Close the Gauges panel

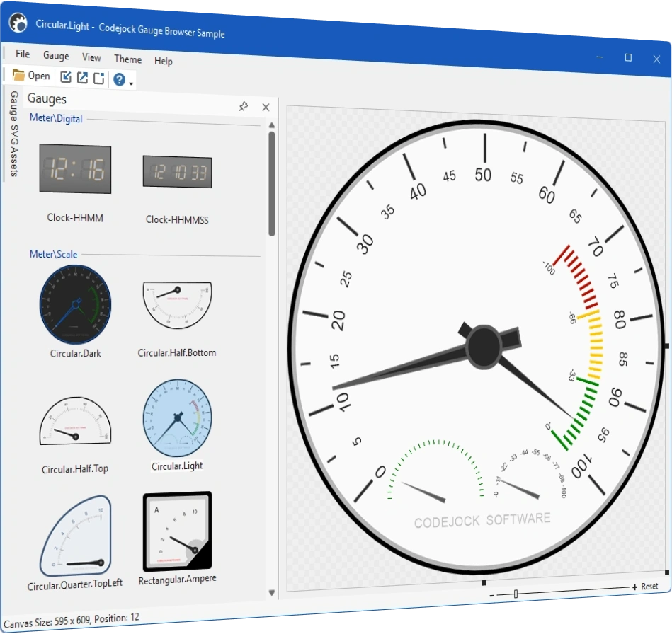[x=266, y=107]
